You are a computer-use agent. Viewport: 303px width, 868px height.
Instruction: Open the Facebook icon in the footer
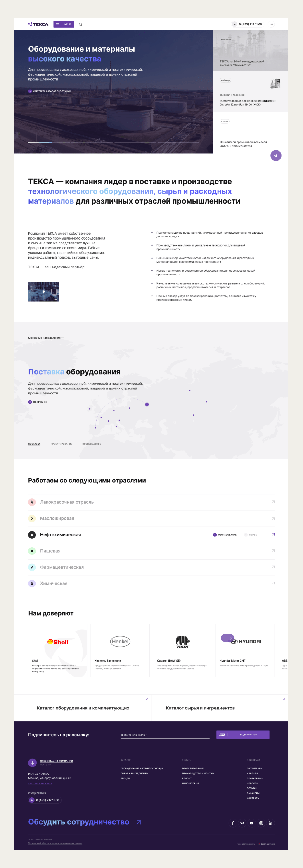coord(232,823)
